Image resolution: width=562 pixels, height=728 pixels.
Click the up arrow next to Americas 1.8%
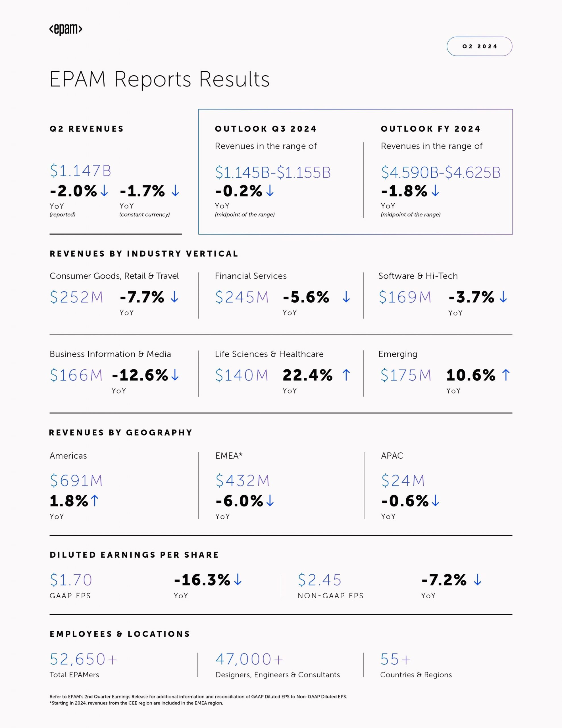coord(95,500)
